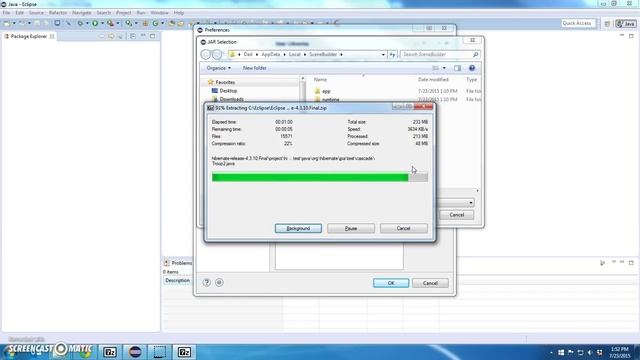Viewport: 640px width, 360px height.
Task: Click the Open Type toolbar icon
Action: click(172, 23)
